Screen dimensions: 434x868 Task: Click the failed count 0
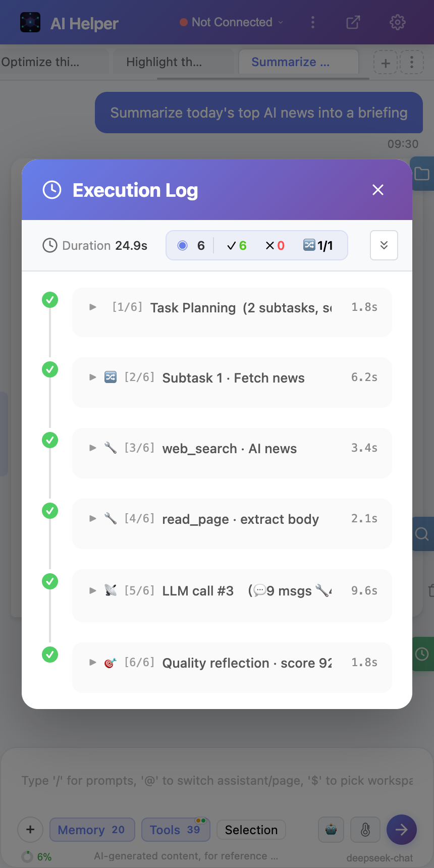pos(275,246)
